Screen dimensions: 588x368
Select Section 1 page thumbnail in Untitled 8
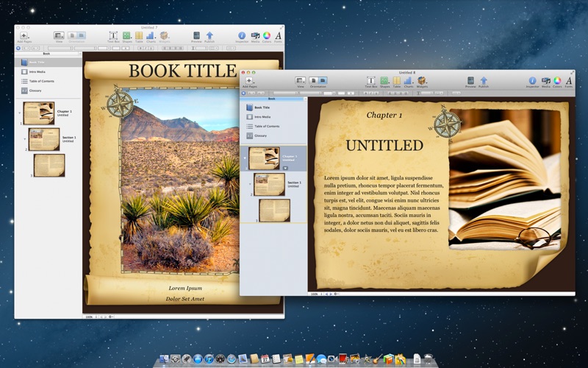click(x=269, y=184)
